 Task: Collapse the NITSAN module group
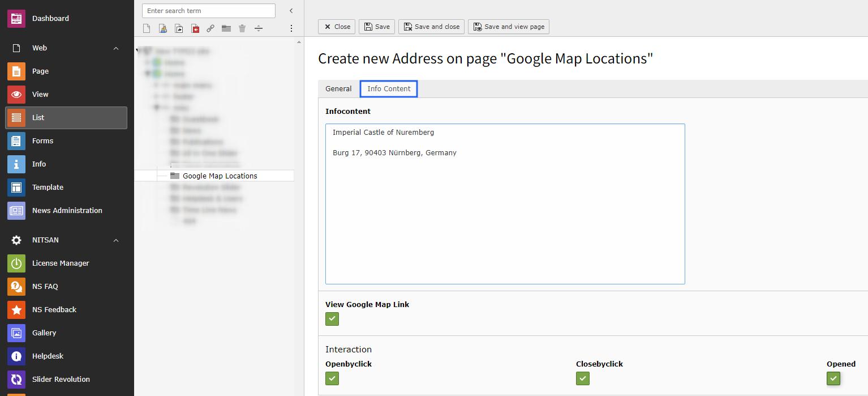pos(116,240)
